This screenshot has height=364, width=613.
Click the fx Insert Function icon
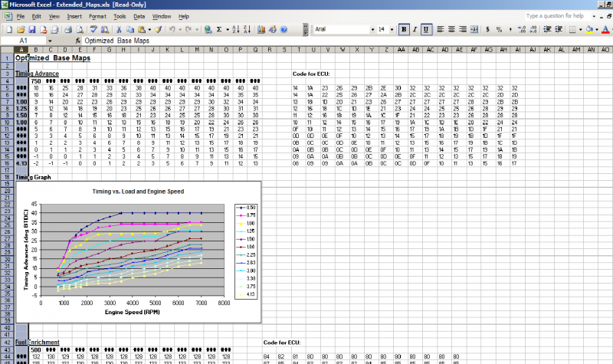tap(78, 41)
